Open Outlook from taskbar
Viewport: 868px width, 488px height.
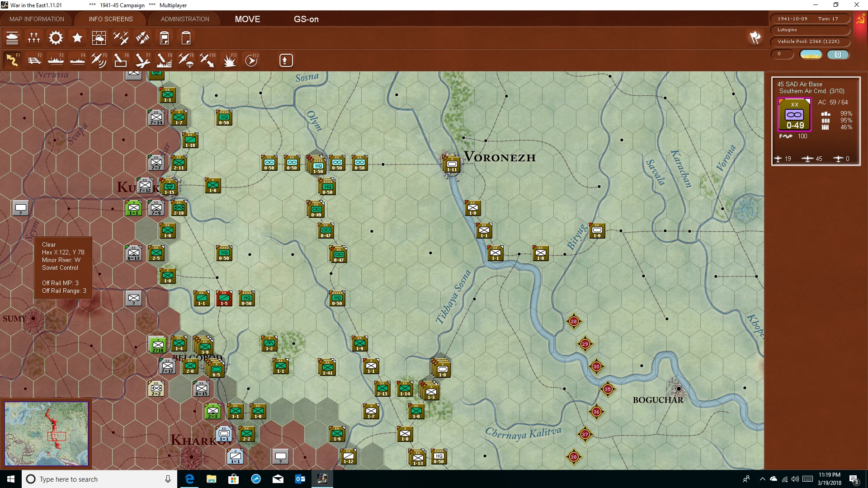[x=300, y=479]
